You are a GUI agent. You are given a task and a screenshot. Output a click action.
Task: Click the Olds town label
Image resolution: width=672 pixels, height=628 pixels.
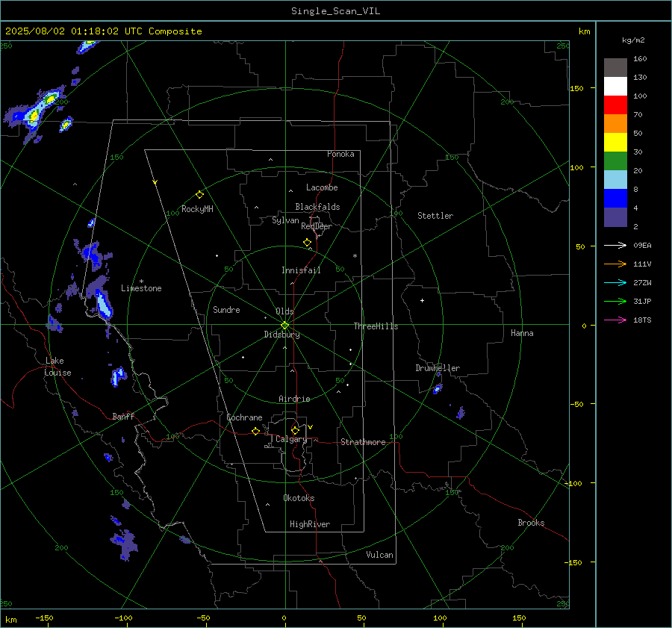tap(284, 311)
